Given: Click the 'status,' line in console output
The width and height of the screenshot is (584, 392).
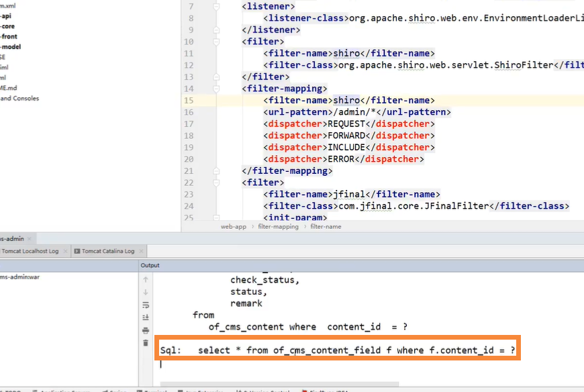Looking at the screenshot, I should [249, 292].
